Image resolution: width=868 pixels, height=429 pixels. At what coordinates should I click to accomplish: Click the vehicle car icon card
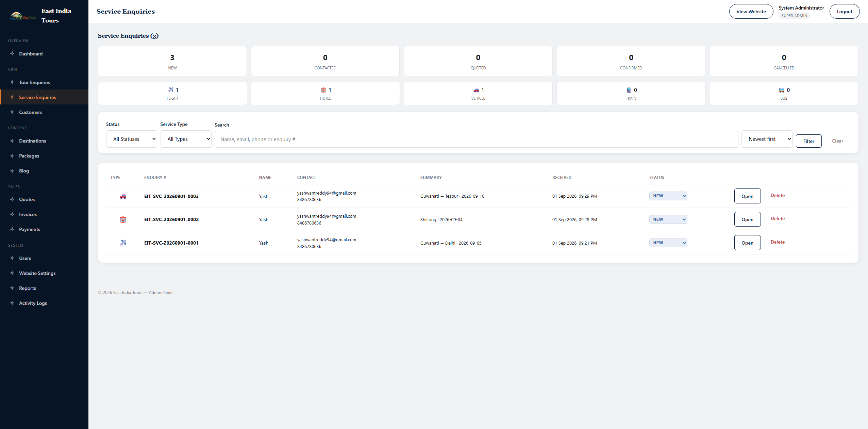point(478,93)
